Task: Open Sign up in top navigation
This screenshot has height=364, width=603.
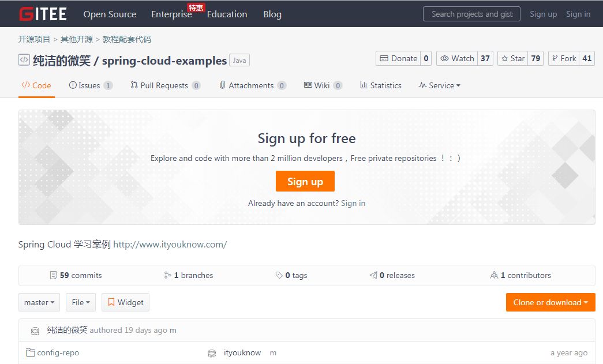Action: 543,14
